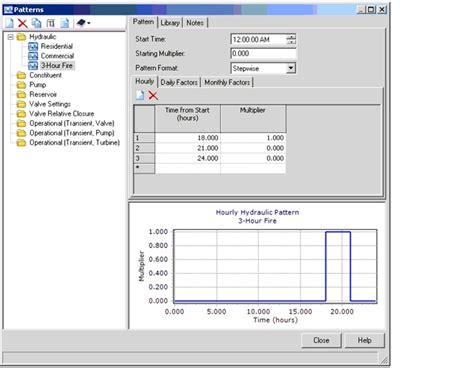This screenshot has height=368, width=474.
Task: Click the Duplicate pattern toolbar icon
Action: pyautogui.click(x=36, y=23)
